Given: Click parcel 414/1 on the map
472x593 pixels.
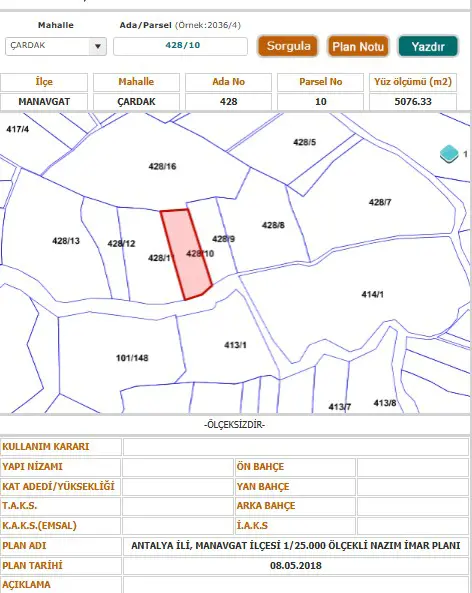Looking at the screenshot, I should coord(373,294).
